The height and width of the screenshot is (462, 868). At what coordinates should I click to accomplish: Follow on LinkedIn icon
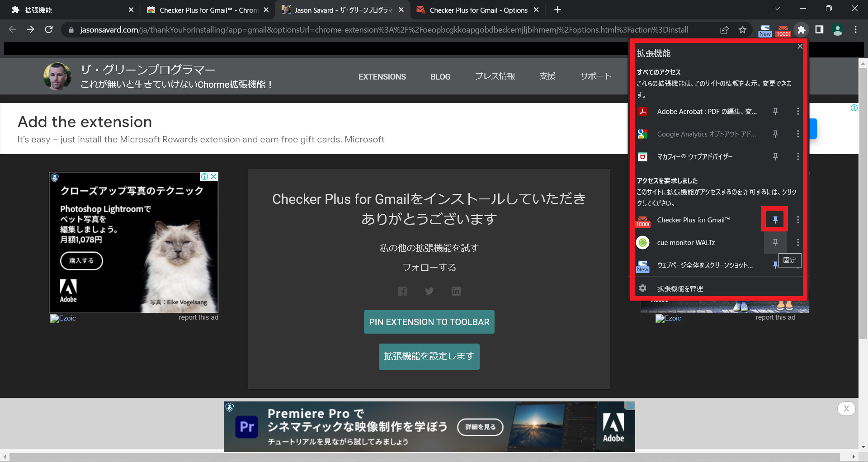click(456, 291)
